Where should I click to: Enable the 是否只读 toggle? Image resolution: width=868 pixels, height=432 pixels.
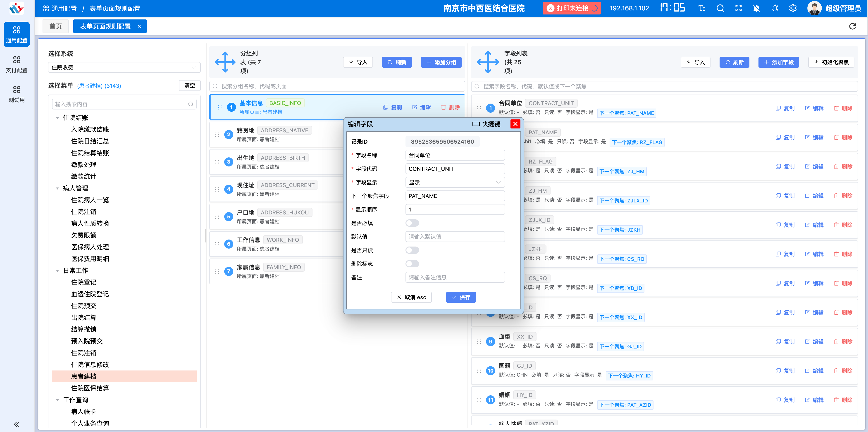[412, 250]
